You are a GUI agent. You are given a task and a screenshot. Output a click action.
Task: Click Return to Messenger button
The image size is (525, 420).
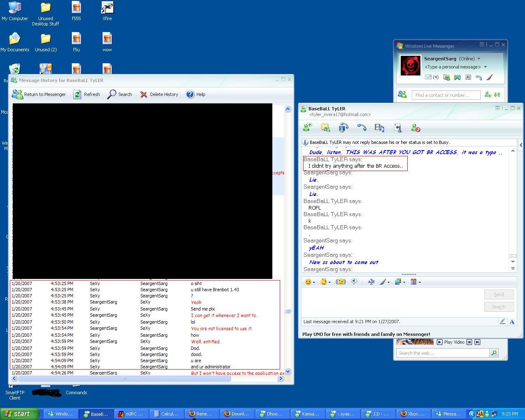tap(39, 94)
